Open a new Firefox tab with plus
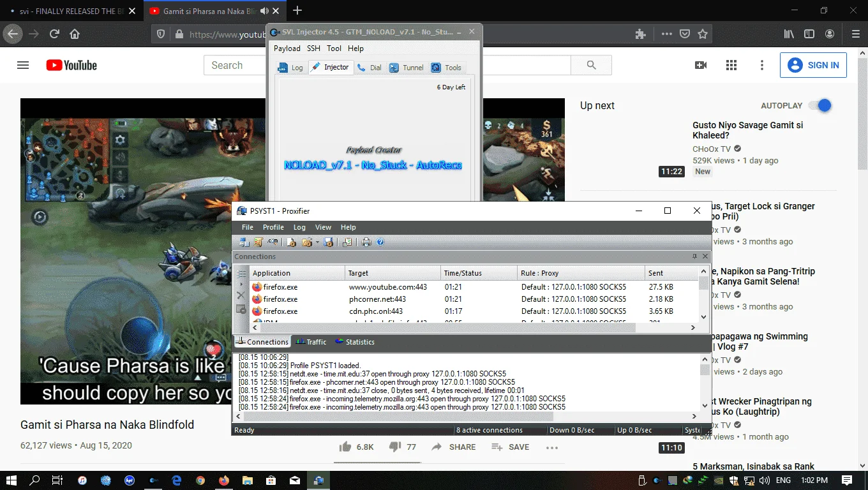The height and width of the screenshot is (490, 868). (297, 11)
